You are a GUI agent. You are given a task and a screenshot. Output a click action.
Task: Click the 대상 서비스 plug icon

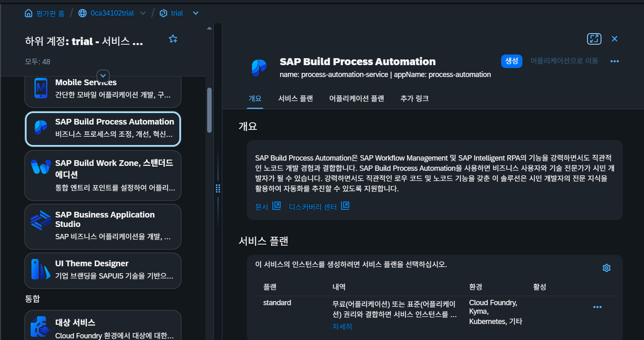(40, 326)
